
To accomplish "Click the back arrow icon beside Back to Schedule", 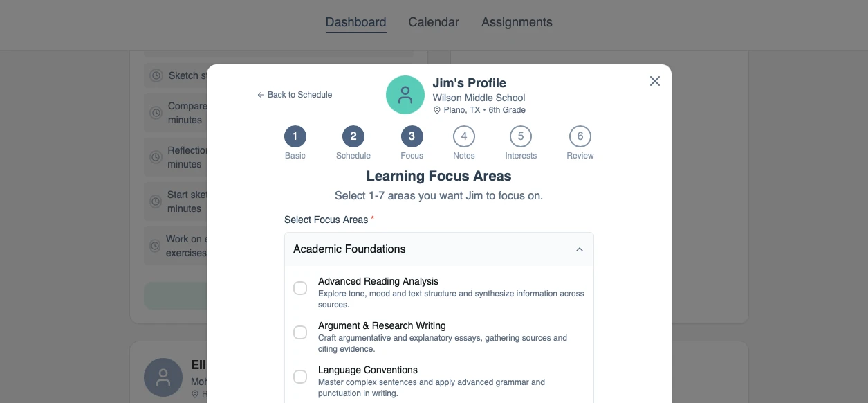I will pyautogui.click(x=261, y=95).
